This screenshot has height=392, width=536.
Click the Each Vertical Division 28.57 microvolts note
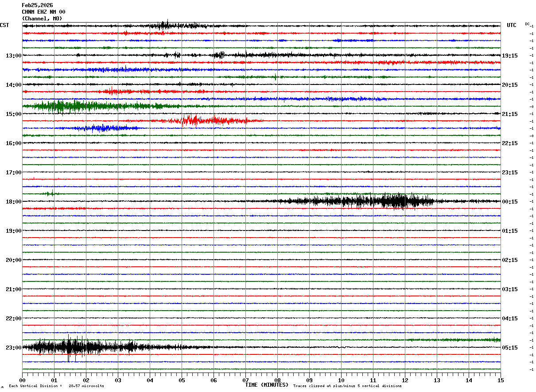57,386
